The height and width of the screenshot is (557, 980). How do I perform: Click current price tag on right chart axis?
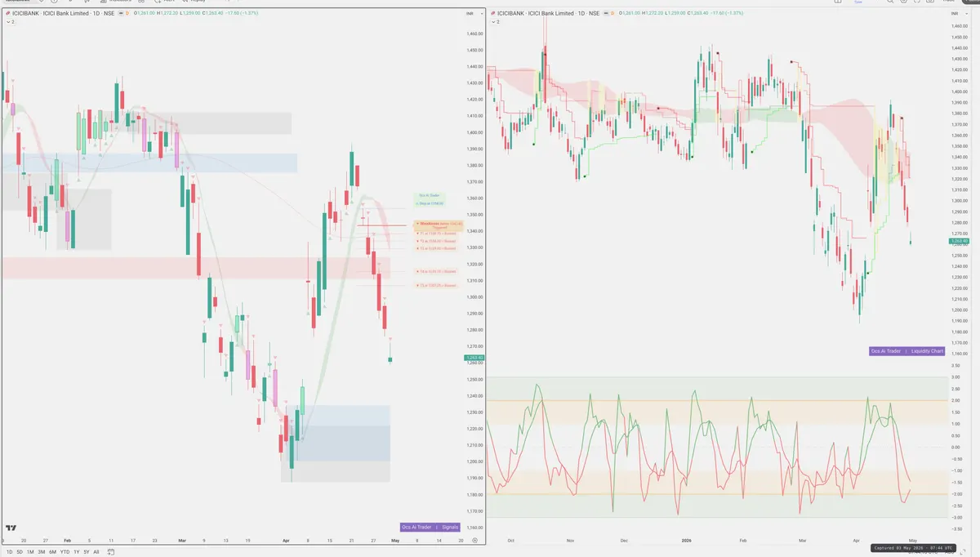click(959, 241)
